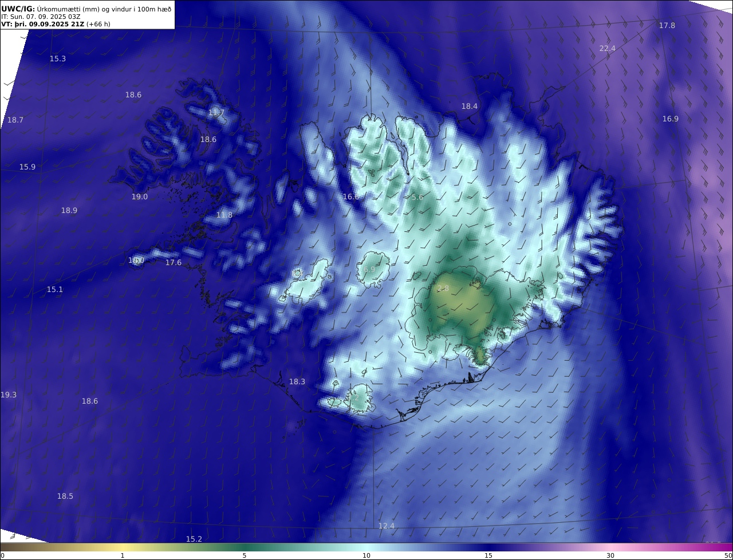Click the 2.8 value over Vatnajökull
The width and height of the screenshot is (733, 560).
[x=443, y=289]
